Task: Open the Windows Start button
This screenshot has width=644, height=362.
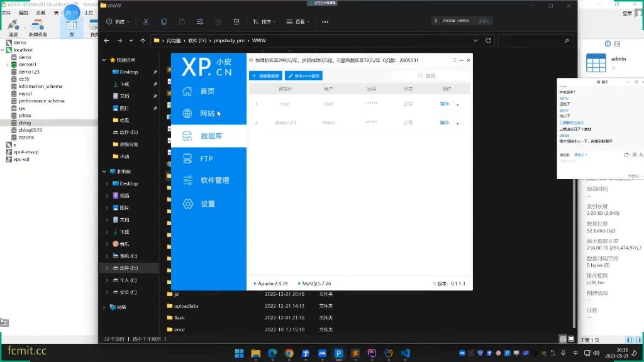Action: coord(239,353)
